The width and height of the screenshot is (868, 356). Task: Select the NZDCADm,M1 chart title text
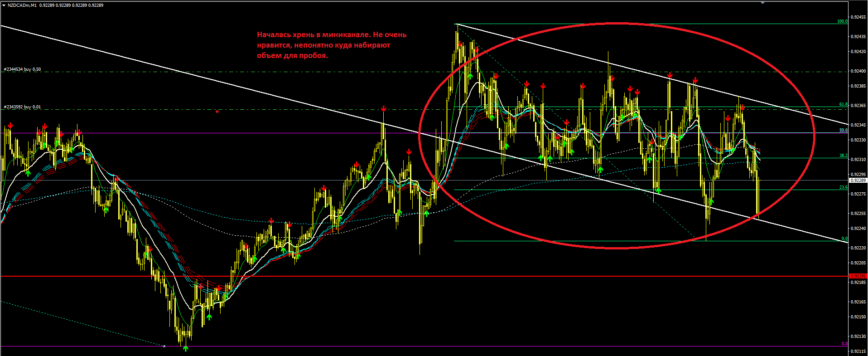point(22,5)
